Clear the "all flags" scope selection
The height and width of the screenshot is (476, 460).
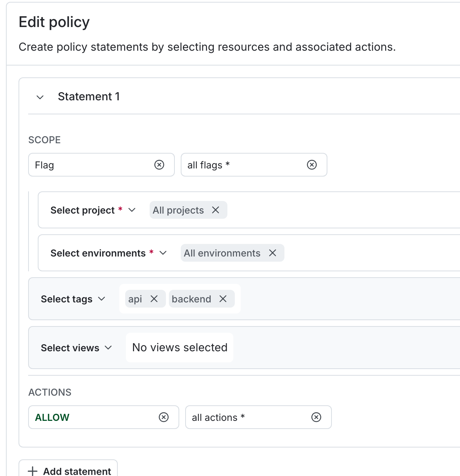[311, 165]
